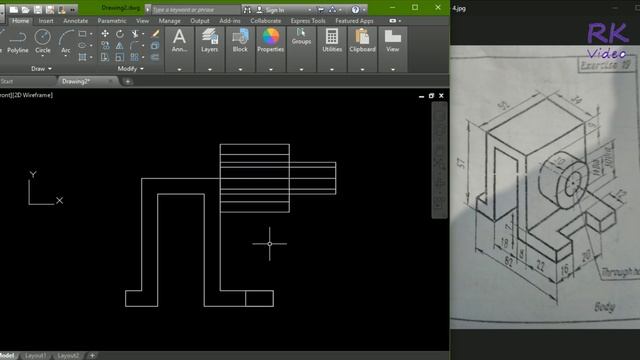Click the Explode tool in Modify panel
640x360 pixels.
pos(155,45)
